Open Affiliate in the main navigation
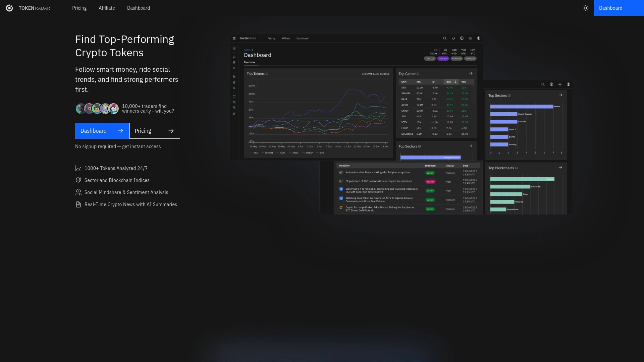This screenshot has height=362, width=644. pos(107,8)
